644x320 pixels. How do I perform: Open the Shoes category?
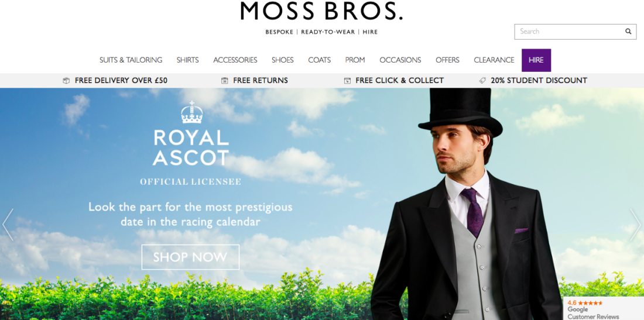[283, 60]
